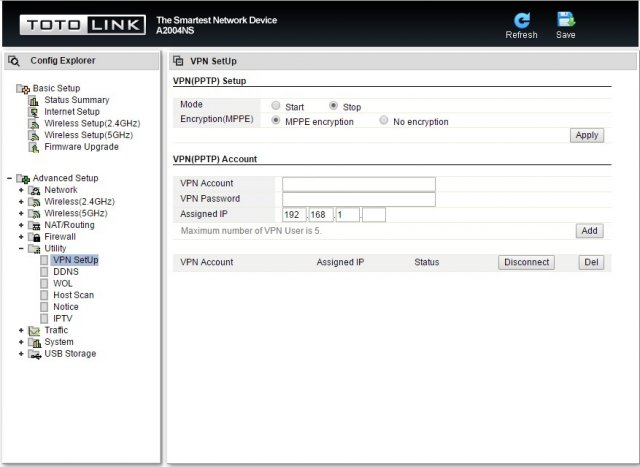
Task: Click the Internet Setup icon
Action: tap(34, 112)
